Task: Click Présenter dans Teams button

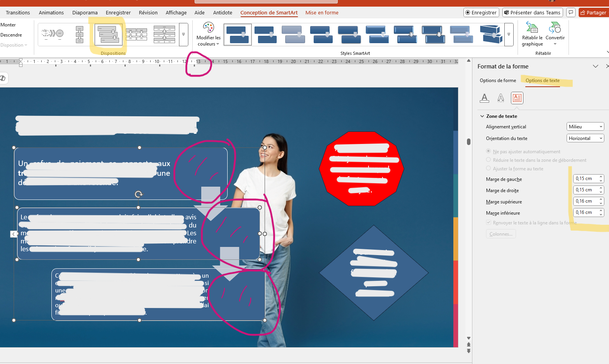Action: coord(532,12)
